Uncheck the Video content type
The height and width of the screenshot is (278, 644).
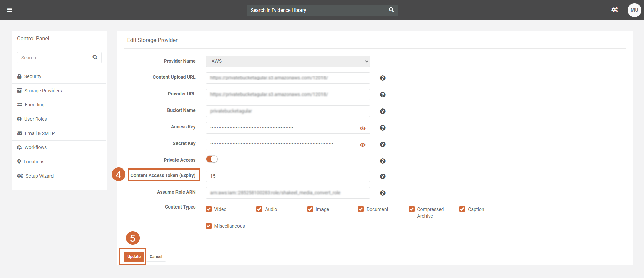click(209, 209)
